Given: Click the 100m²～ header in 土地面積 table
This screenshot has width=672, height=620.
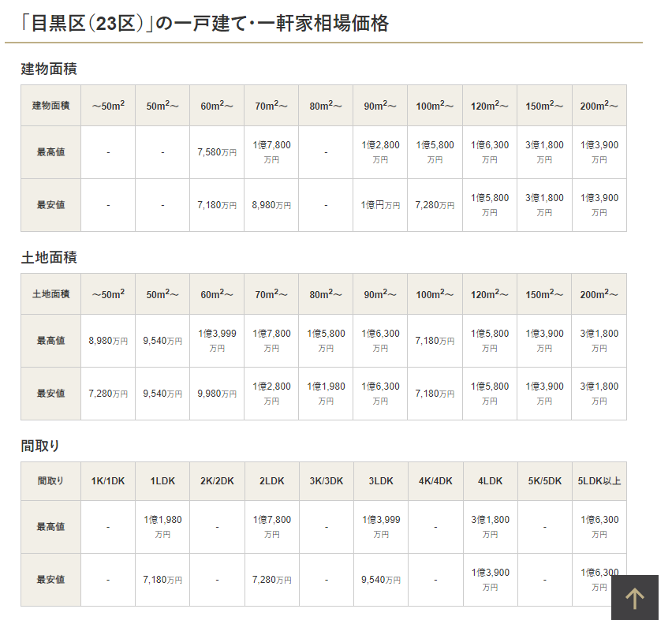Looking at the screenshot, I should coord(435,294).
